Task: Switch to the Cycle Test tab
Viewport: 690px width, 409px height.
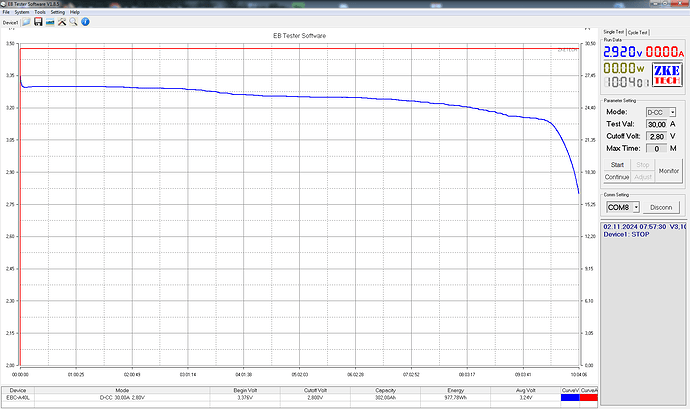Action: (638, 33)
